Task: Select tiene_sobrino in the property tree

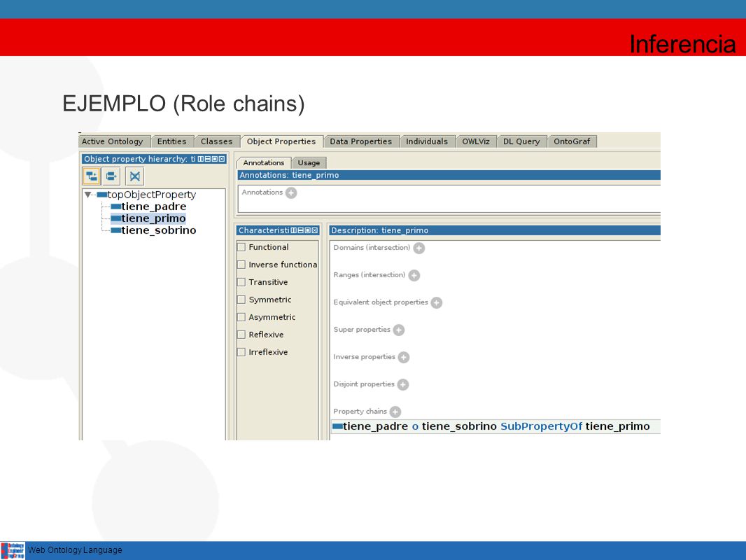Action: [x=153, y=230]
